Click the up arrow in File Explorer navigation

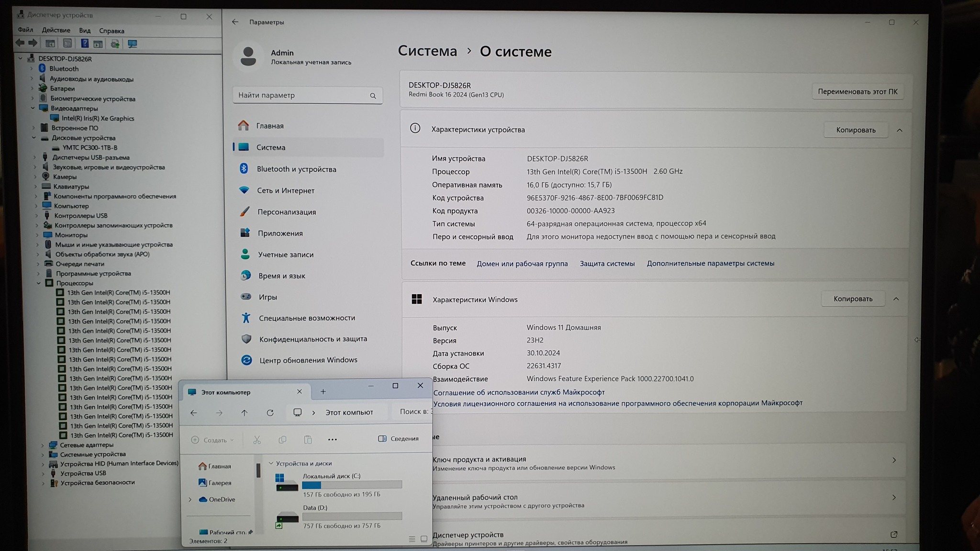pyautogui.click(x=245, y=413)
